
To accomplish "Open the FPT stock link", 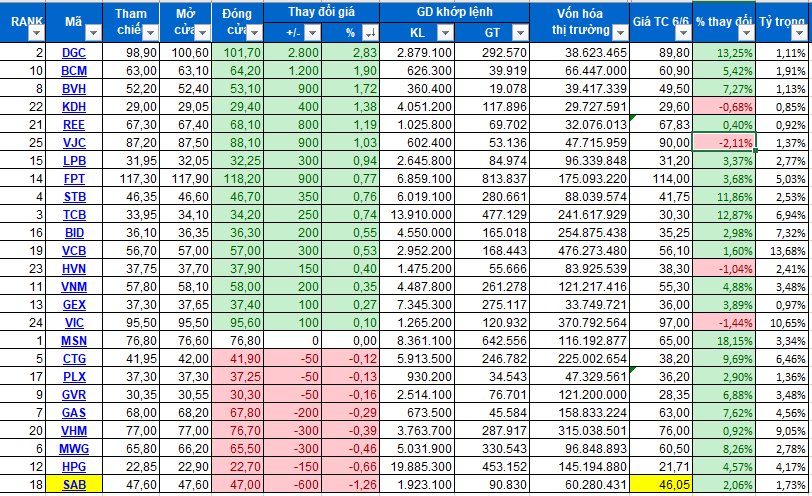I will tap(74, 179).
